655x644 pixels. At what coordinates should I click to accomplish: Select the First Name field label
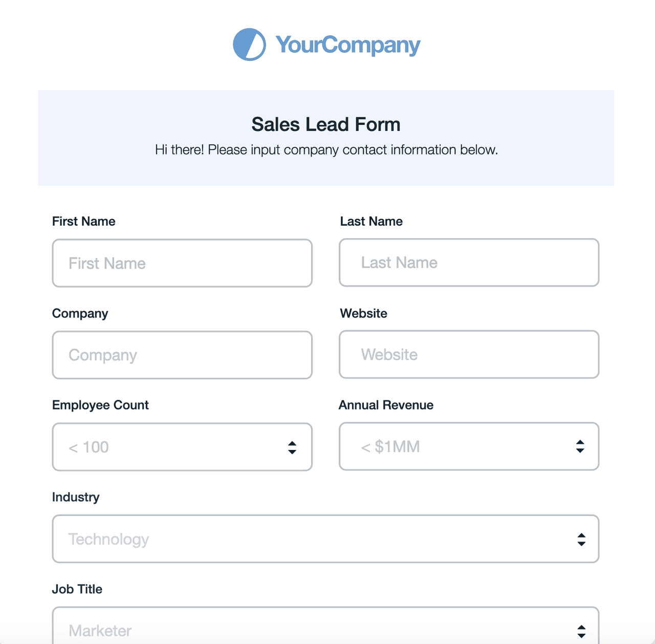point(83,221)
